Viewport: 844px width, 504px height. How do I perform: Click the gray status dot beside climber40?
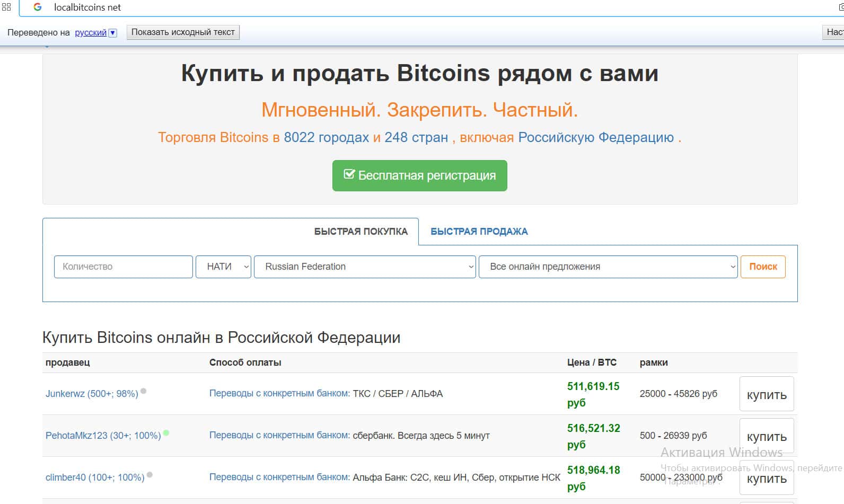click(x=150, y=475)
